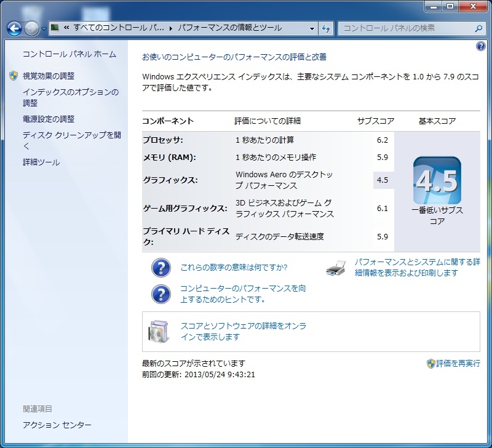Screen dimensions: 492x448
Task: Click メモリ (RAM): component label
Action: [170, 158]
